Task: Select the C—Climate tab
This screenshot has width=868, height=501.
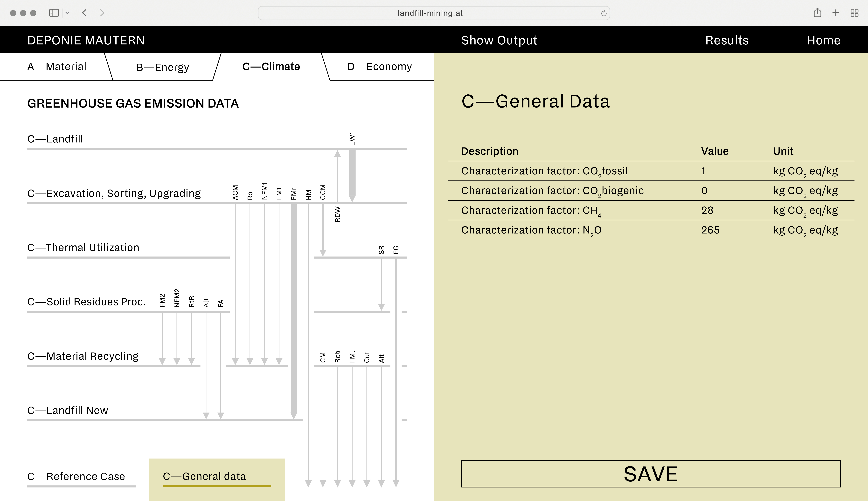Action: pyautogui.click(x=271, y=66)
